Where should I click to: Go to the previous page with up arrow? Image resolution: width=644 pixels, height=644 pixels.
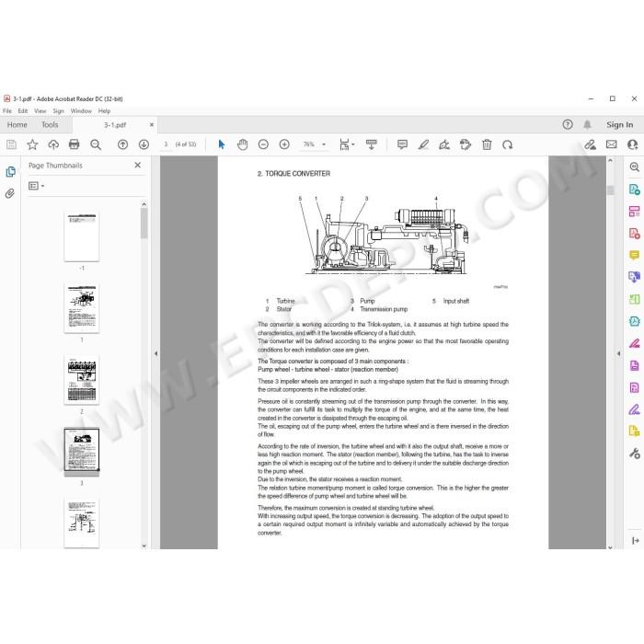pos(122,144)
